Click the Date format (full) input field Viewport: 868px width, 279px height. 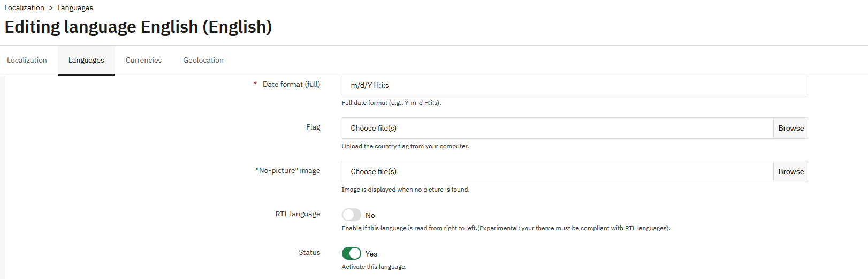(574, 85)
